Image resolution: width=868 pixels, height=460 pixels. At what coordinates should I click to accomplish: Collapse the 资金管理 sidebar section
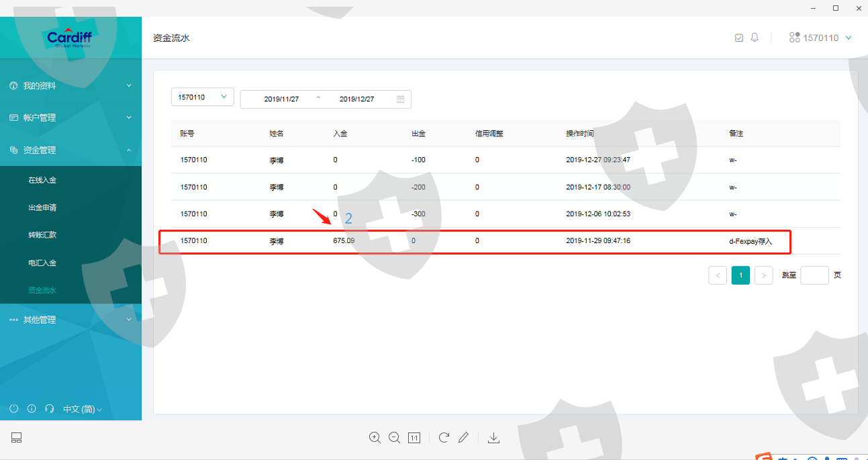click(70, 150)
